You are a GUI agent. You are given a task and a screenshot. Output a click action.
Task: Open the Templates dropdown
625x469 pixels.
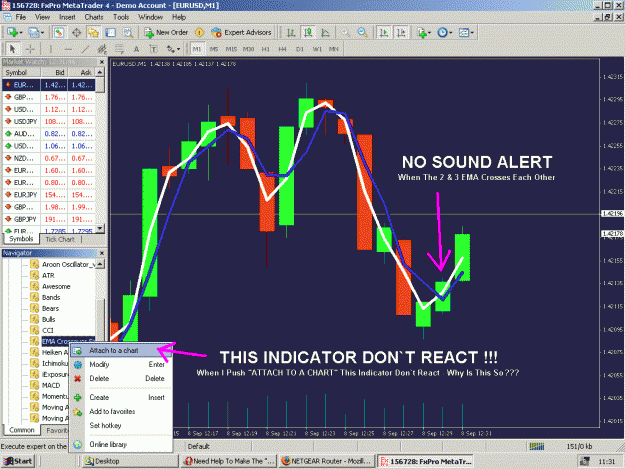pyautogui.click(x=466, y=33)
